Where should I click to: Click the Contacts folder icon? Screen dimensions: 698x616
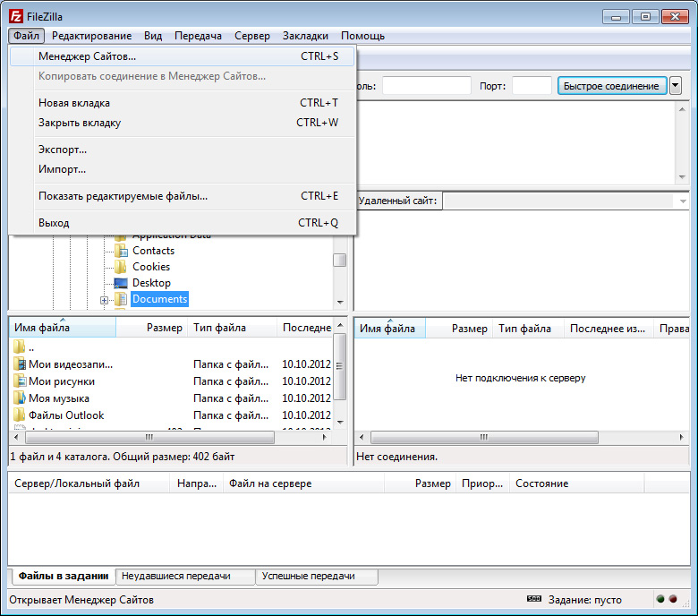click(121, 251)
